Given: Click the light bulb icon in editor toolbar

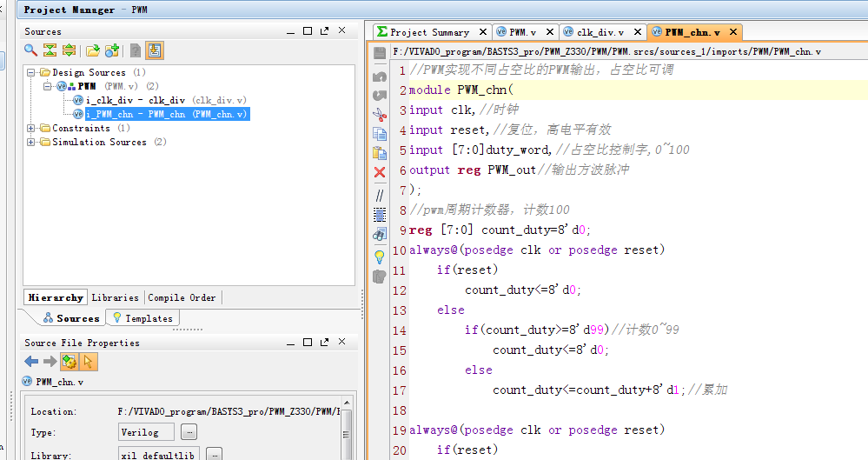Looking at the screenshot, I should (x=380, y=257).
